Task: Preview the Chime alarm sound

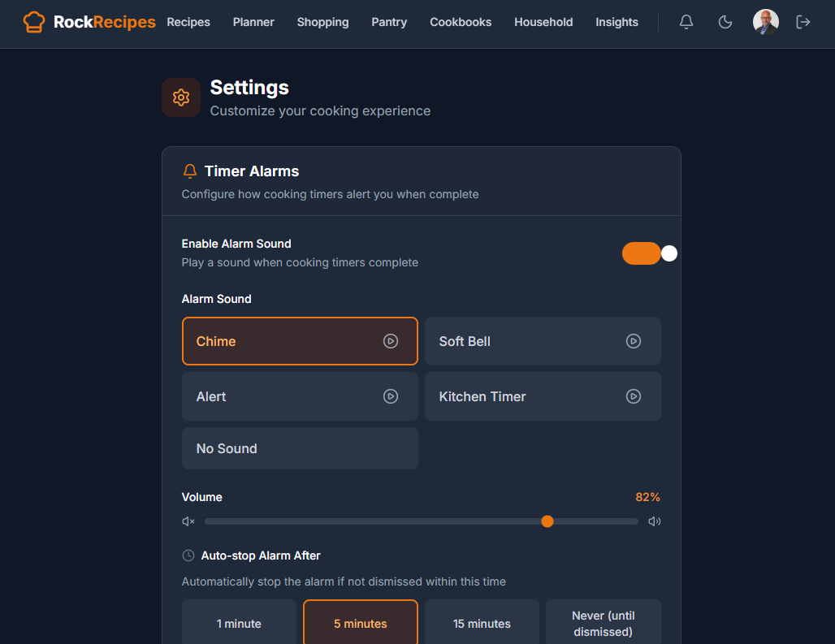Action: pos(391,341)
